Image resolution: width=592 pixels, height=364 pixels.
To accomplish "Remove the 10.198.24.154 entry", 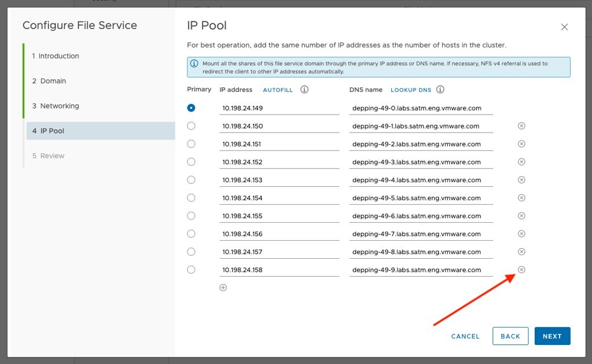I will pyautogui.click(x=521, y=198).
